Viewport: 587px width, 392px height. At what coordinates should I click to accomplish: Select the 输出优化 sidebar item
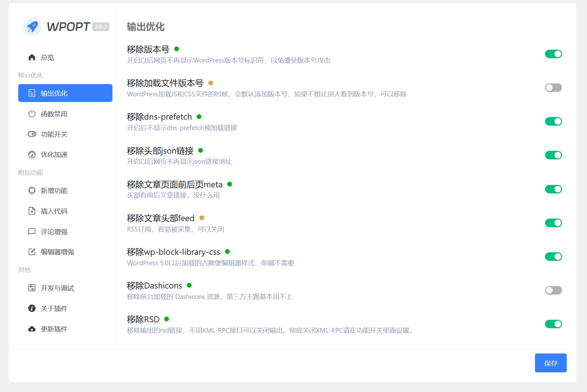(65, 93)
